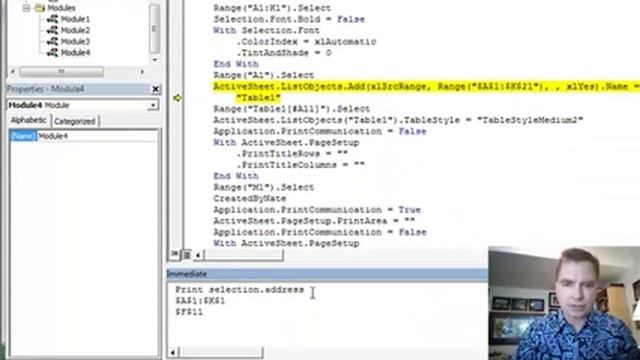The image size is (640, 360).
Task: Click the .TintAndShade = 0 line
Action: (284, 53)
